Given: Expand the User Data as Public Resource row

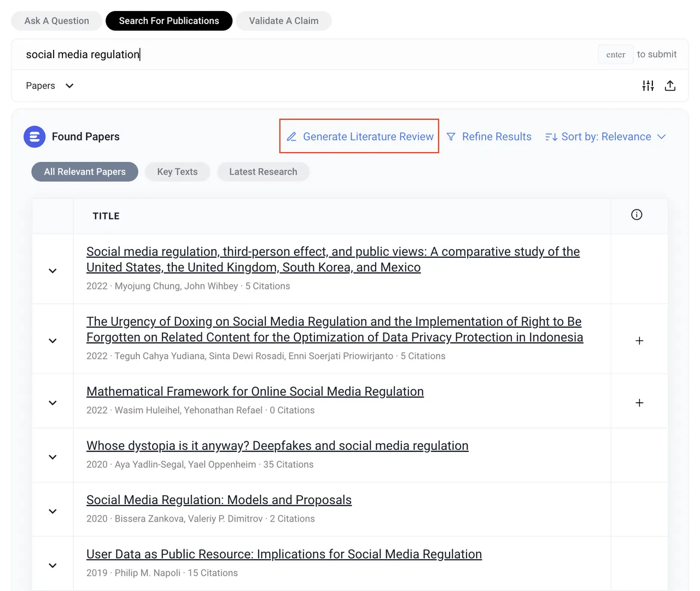Looking at the screenshot, I should (x=52, y=565).
